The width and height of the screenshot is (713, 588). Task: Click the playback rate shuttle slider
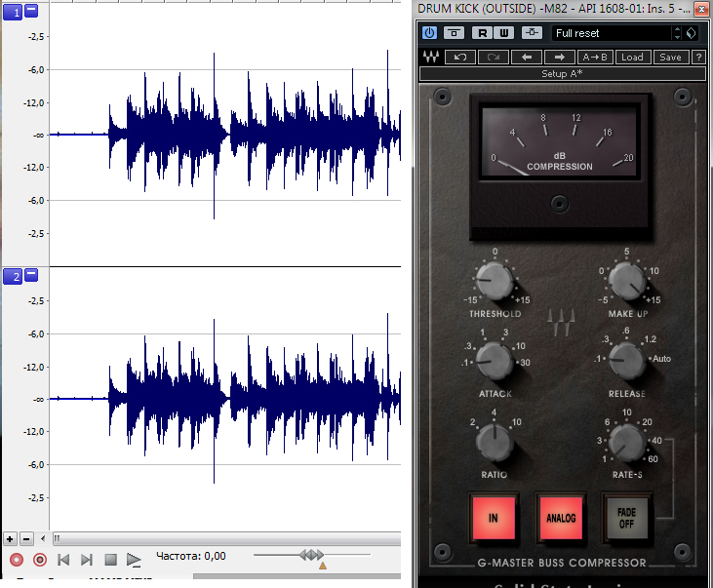tap(312, 555)
